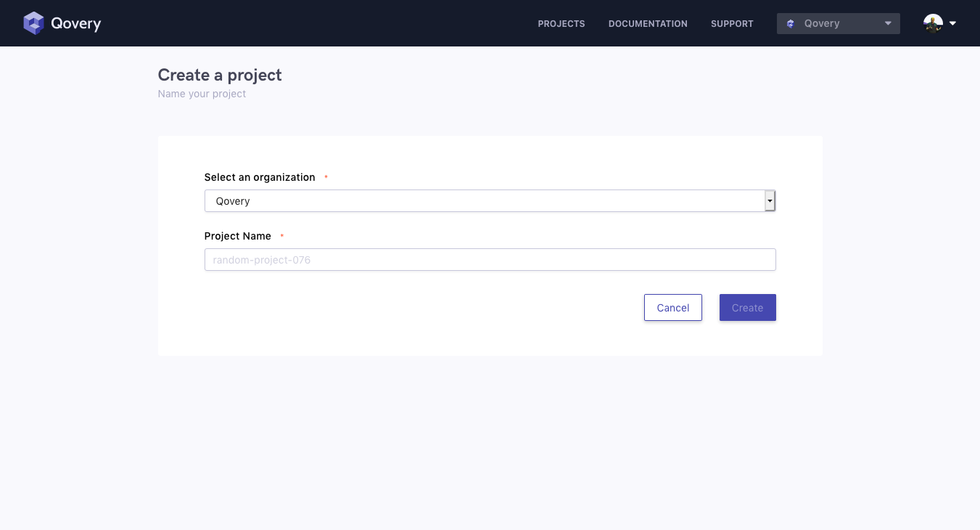
Task: Click the Qovery wordmark text in header
Action: pyautogui.click(x=76, y=24)
